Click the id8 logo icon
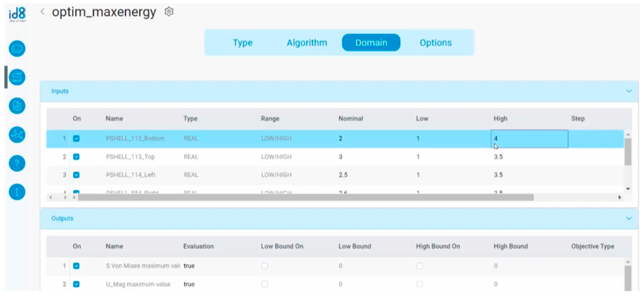Screen dimensions: 644x296 17,14
